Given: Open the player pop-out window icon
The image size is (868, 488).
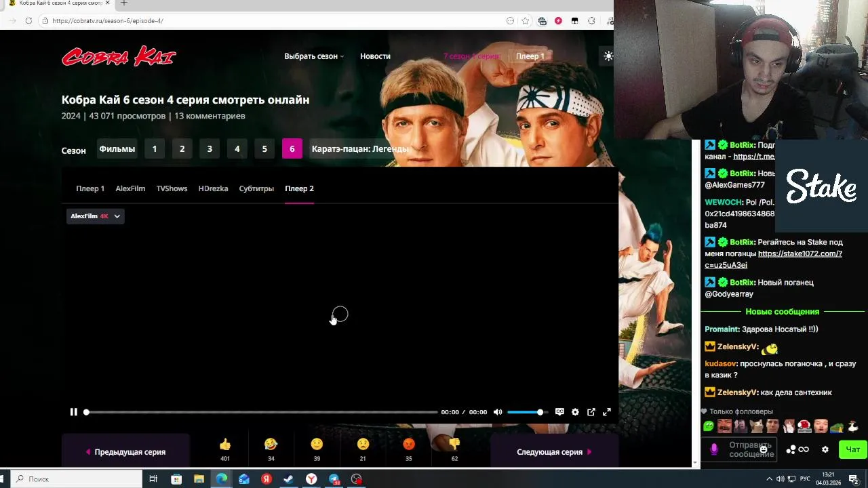Looking at the screenshot, I should tap(591, 412).
